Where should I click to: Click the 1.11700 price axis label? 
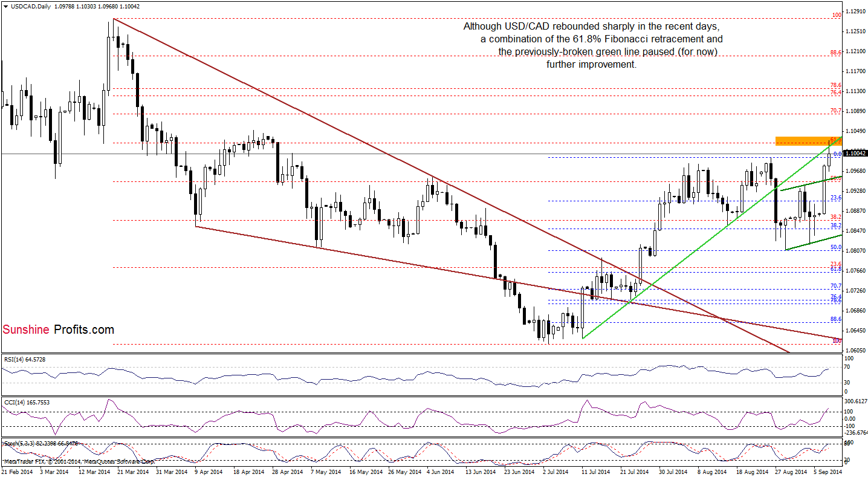(x=855, y=71)
